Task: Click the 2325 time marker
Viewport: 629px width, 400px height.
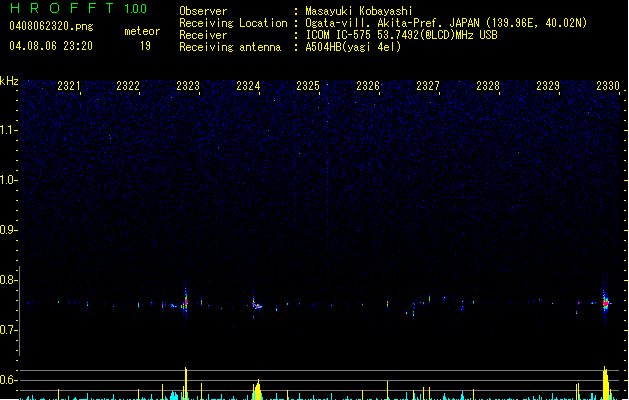Action: coord(308,86)
